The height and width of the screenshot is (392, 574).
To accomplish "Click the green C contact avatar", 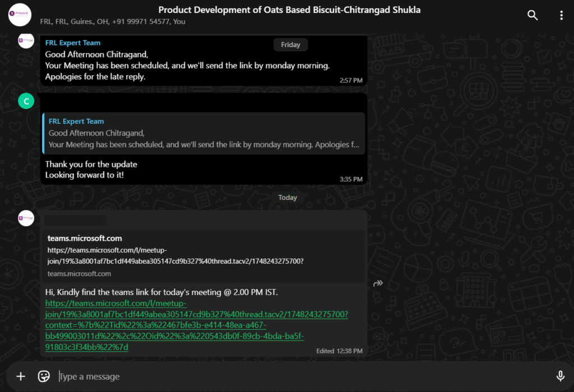I will point(26,101).
